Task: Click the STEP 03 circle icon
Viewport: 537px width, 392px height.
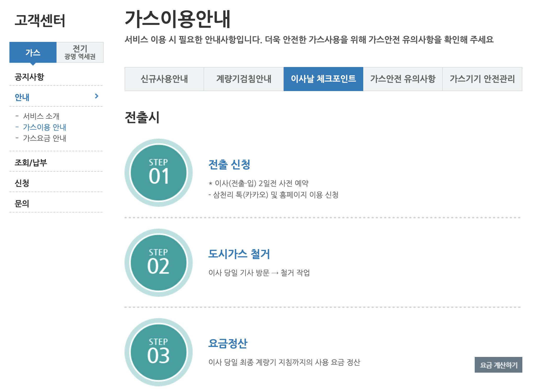Action: point(159,352)
